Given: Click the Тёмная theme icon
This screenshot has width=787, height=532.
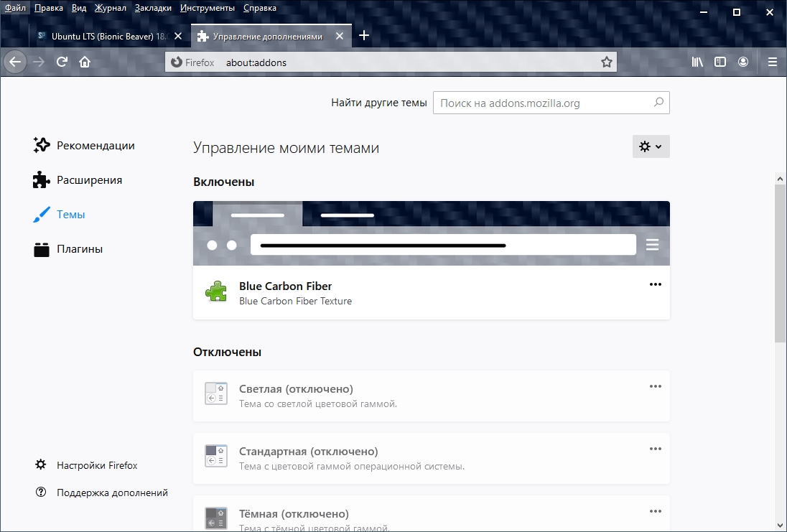Looking at the screenshot, I should [x=216, y=518].
